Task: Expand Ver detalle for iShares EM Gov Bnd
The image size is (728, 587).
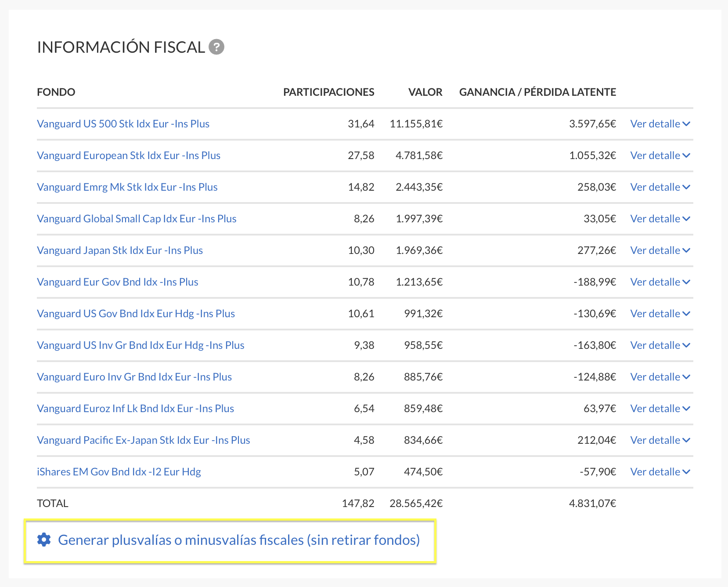Action: point(660,471)
